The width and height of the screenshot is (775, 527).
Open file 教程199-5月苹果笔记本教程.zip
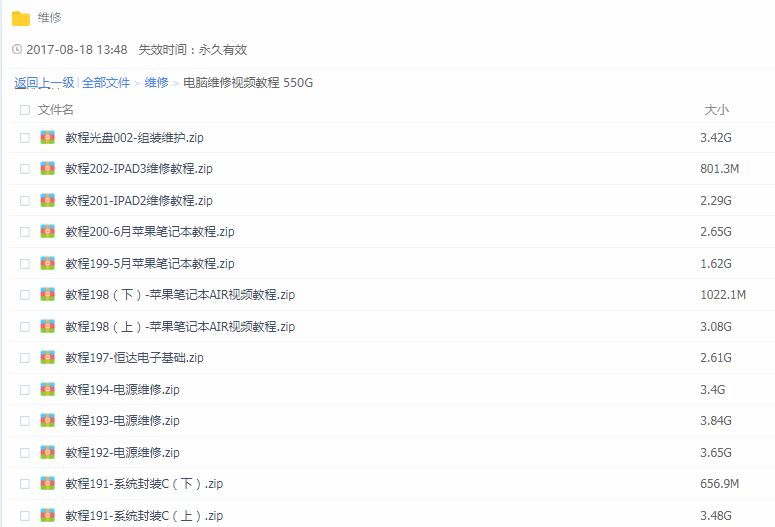coord(150,264)
